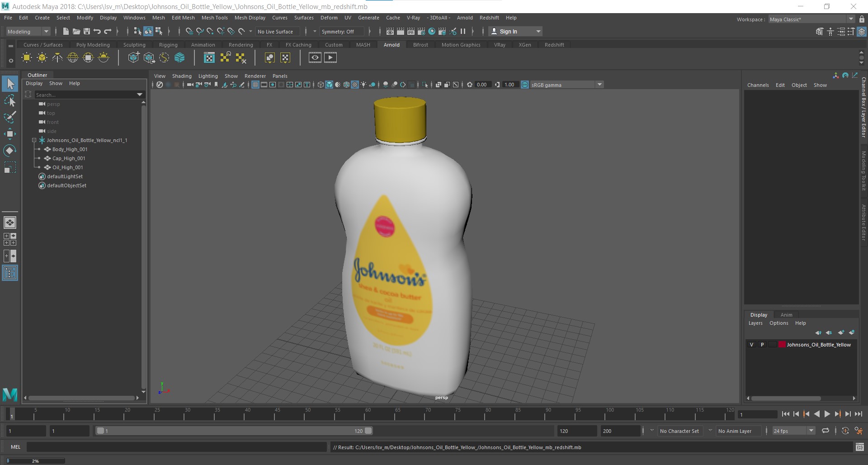The height and width of the screenshot is (465, 868).
Task: Select the arrow Select tool
Action: click(10, 84)
